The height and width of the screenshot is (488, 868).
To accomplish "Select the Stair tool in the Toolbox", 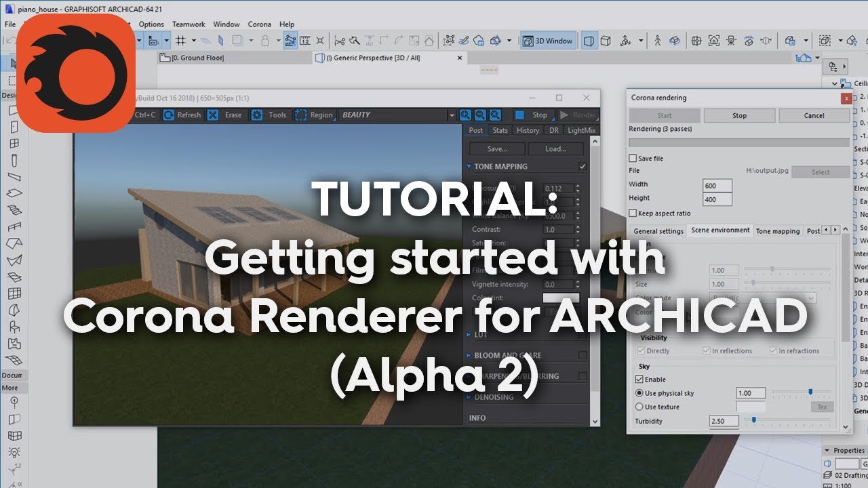I will point(14,210).
